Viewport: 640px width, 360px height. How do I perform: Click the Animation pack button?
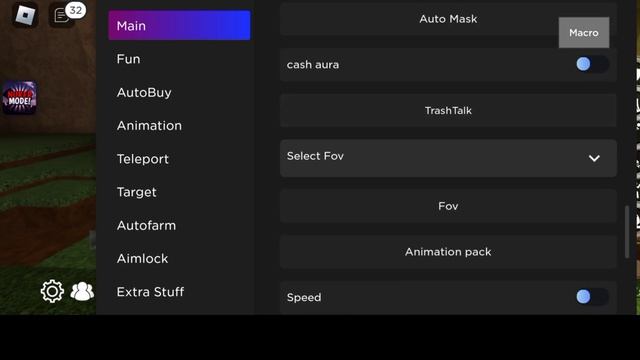[x=448, y=252]
